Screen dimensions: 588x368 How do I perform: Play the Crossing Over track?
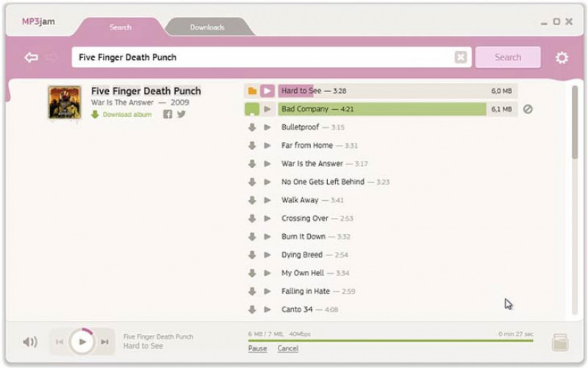268,218
